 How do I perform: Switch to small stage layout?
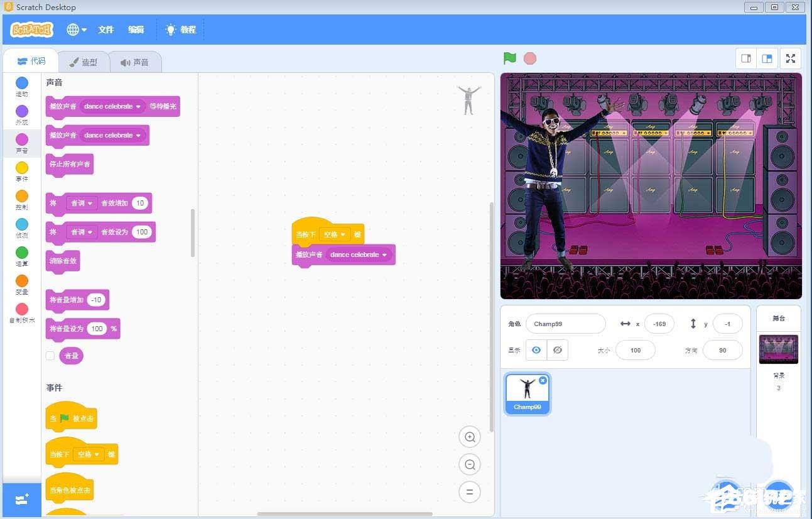pos(746,58)
